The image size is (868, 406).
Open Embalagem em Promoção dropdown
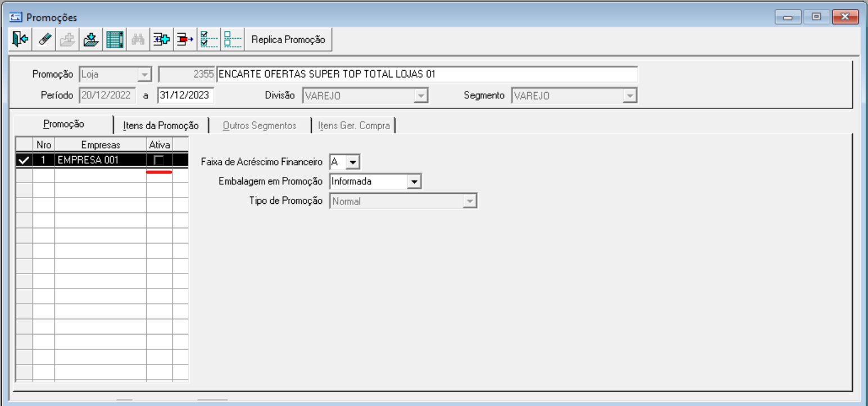click(x=415, y=181)
